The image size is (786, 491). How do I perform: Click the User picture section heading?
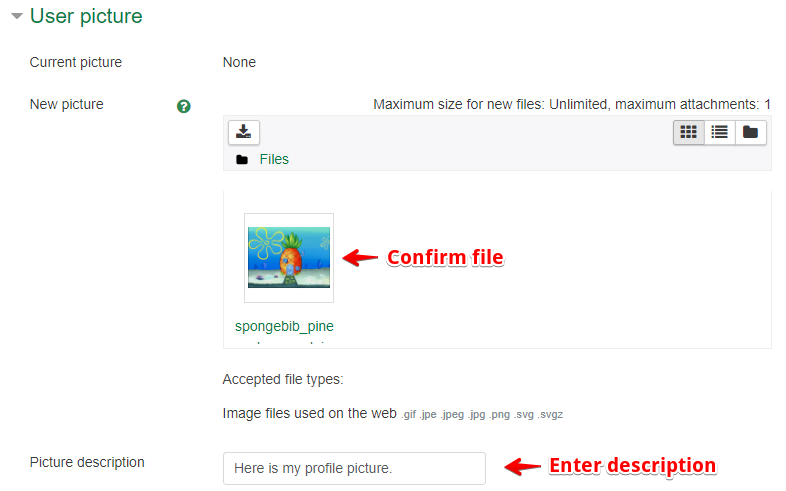[86, 17]
